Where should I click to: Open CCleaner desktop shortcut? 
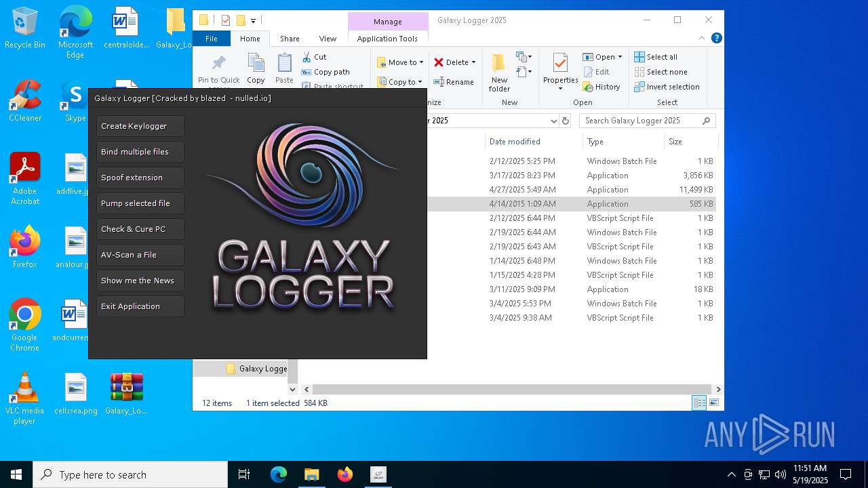click(x=25, y=102)
